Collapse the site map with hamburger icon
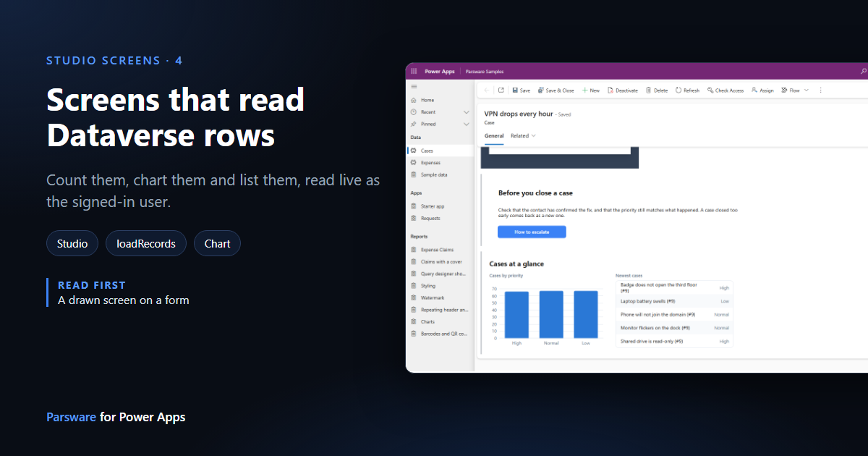 click(414, 86)
